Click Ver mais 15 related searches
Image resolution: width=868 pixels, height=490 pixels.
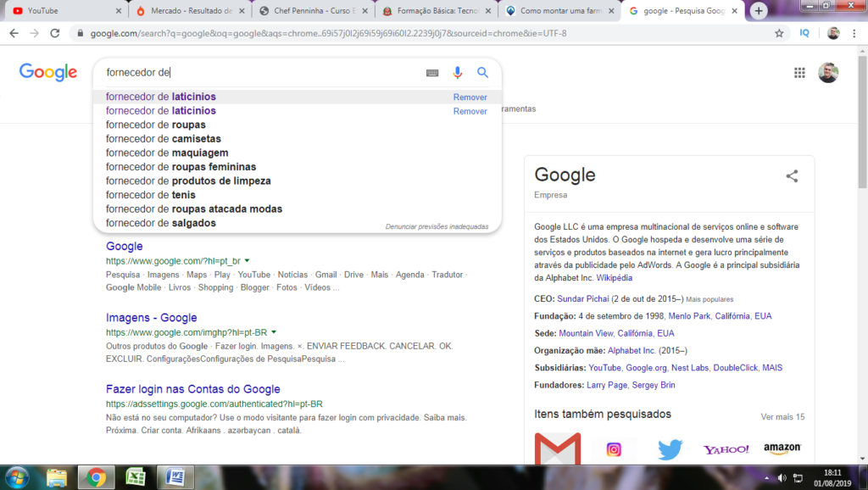tap(782, 417)
